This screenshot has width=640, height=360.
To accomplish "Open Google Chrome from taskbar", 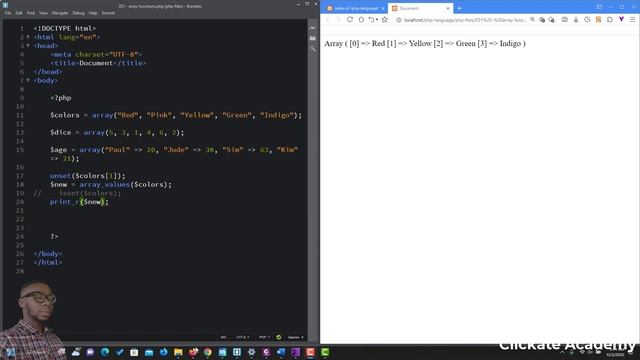I will click(x=208, y=352).
